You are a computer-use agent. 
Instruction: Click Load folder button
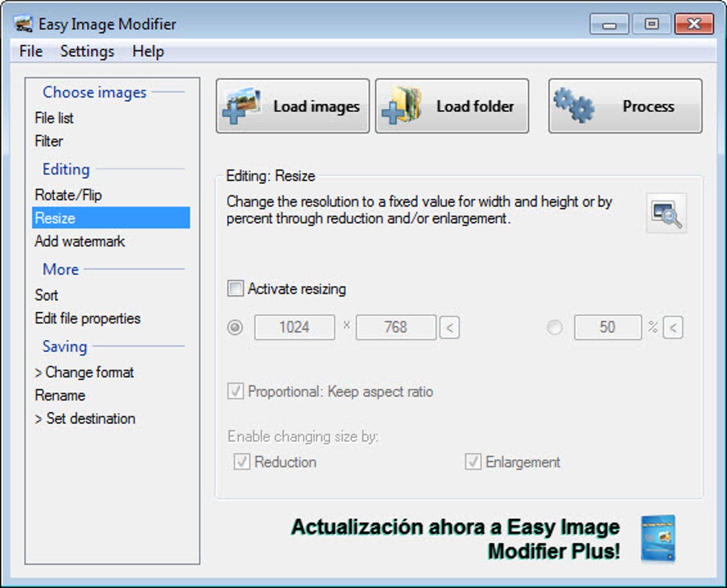[452, 106]
